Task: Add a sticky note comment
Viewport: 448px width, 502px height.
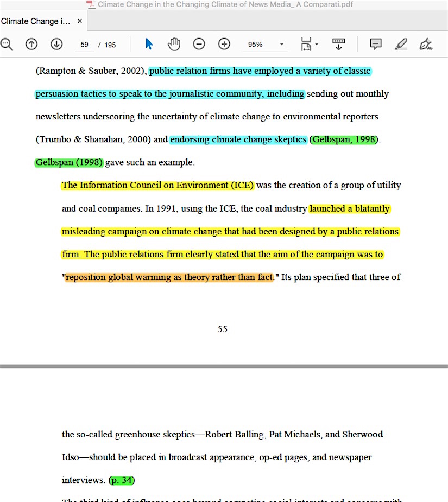Action: [x=376, y=45]
